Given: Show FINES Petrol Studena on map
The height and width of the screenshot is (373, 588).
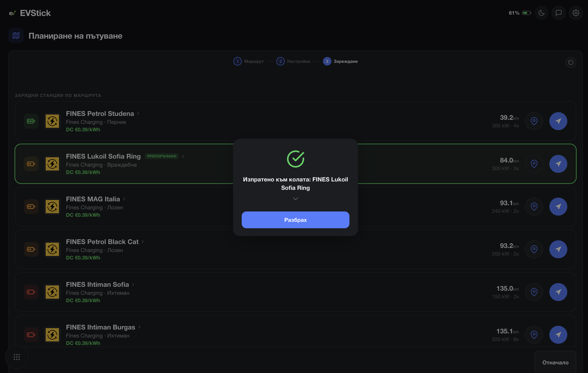Looking at the screenshot, I should 534,121.
